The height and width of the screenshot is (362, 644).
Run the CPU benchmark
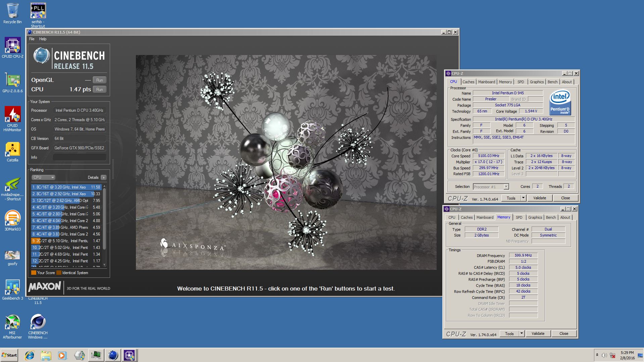(100, 89)
